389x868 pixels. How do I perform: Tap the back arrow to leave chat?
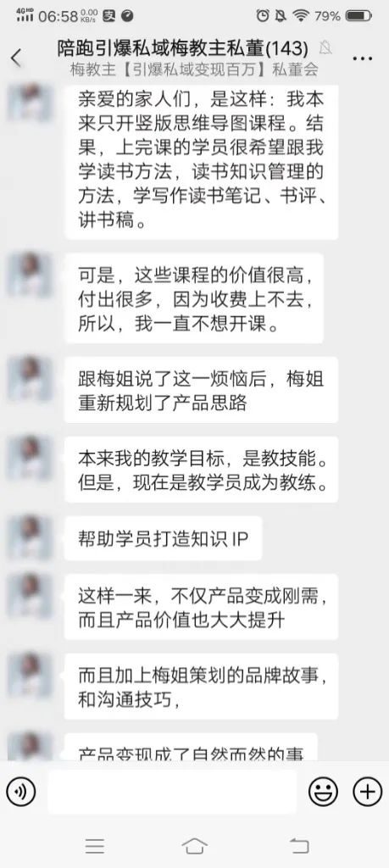point(16,58)
